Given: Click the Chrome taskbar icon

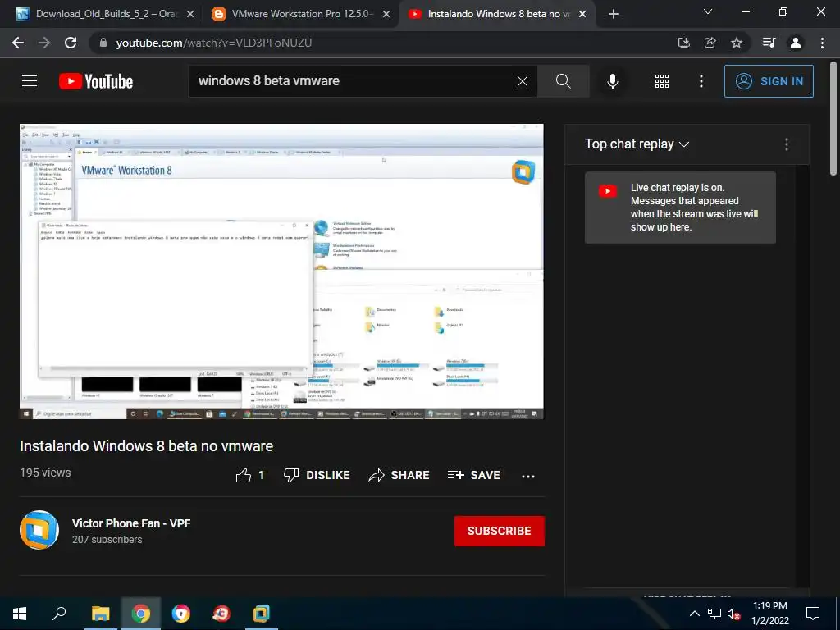Looking at the screenshot, I should (x=141, y=613).
